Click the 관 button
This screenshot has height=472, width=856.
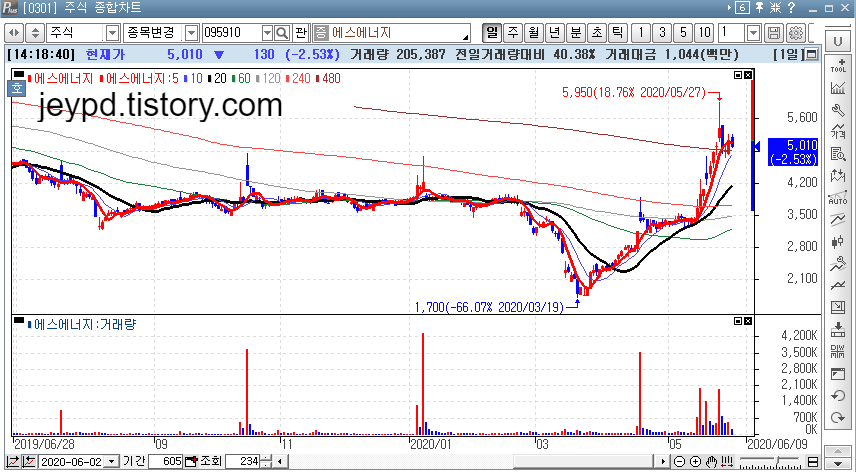pos(301,33)
